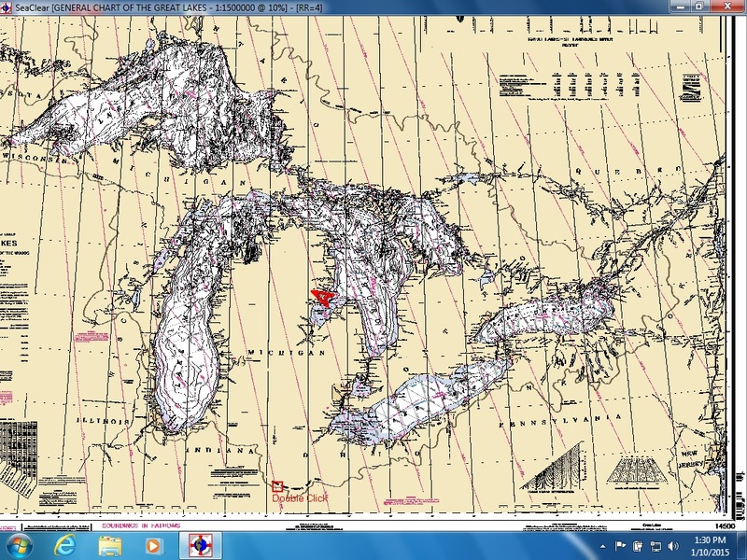Open the Action Center flag icon
This screenshot has width=747, height=560.
coord(618,544)
